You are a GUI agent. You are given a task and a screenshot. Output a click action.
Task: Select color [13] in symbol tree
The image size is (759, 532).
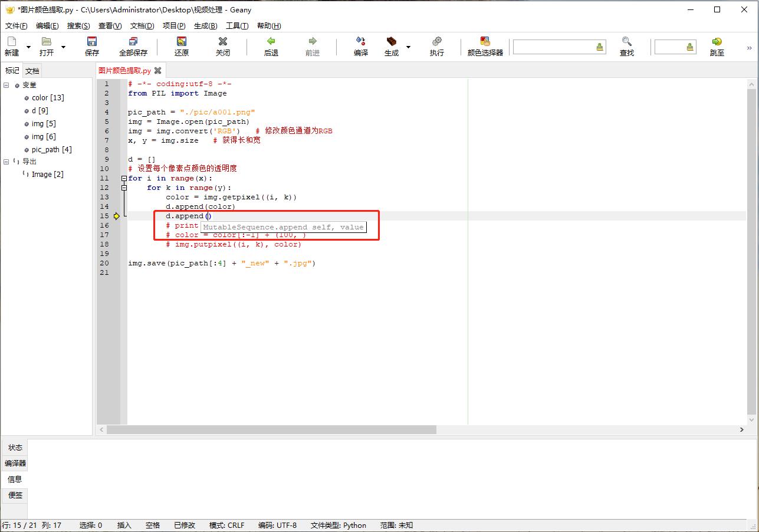click(48, 98)
